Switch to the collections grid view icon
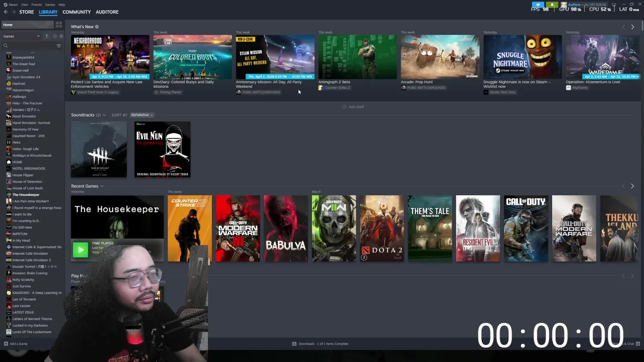This screenshot has height=362, width=644. pos(59,25)
